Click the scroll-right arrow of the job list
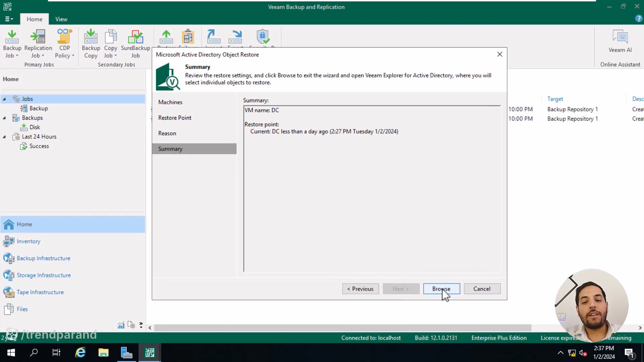 pos(640,328)
